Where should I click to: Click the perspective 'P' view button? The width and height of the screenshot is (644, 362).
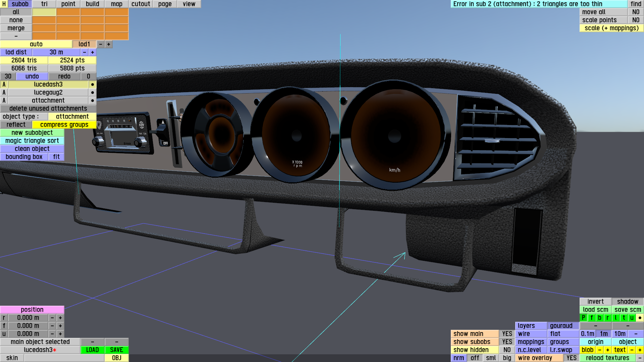click(583, 318)
